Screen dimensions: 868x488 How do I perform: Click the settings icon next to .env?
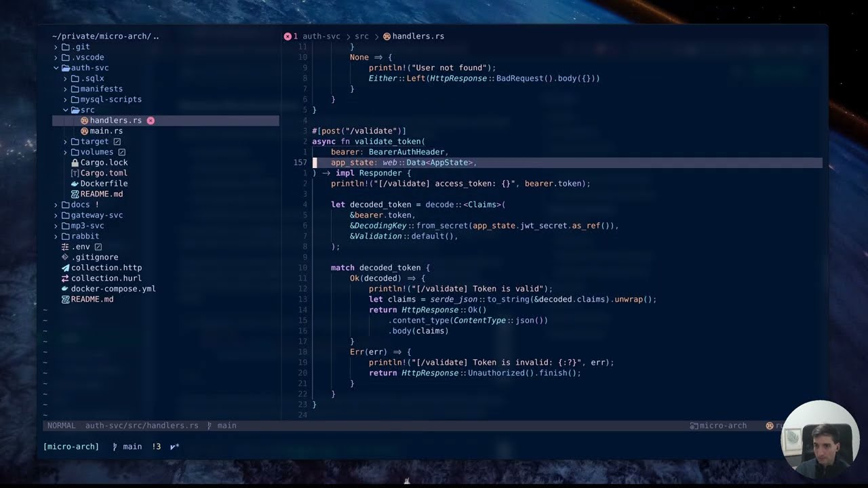pos(66,247)
